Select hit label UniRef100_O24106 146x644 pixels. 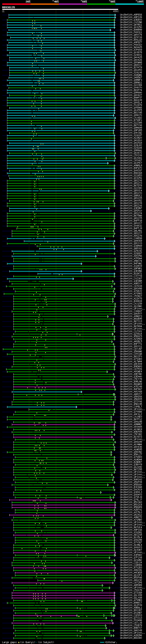pyautogui.click(x=131, y=72)
